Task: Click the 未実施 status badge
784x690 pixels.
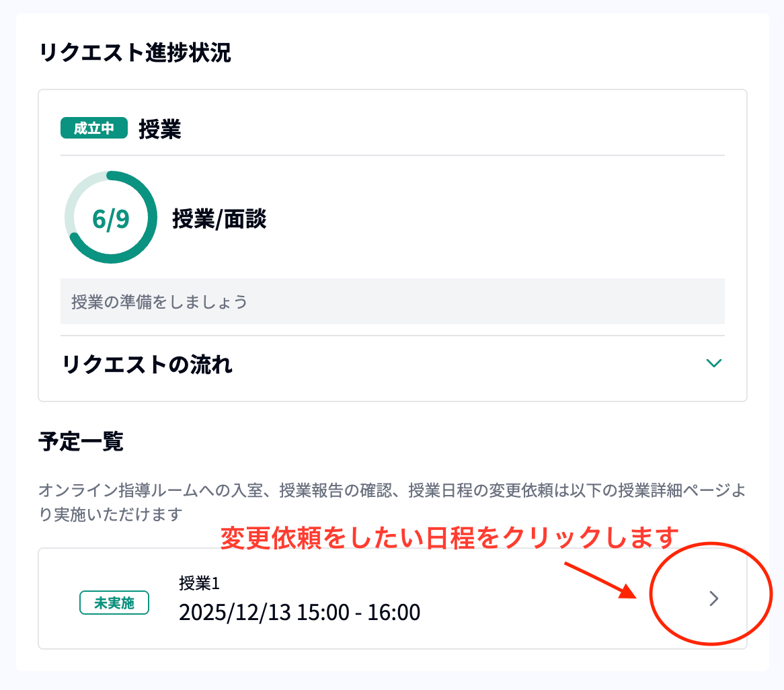Action: [114, 603]
